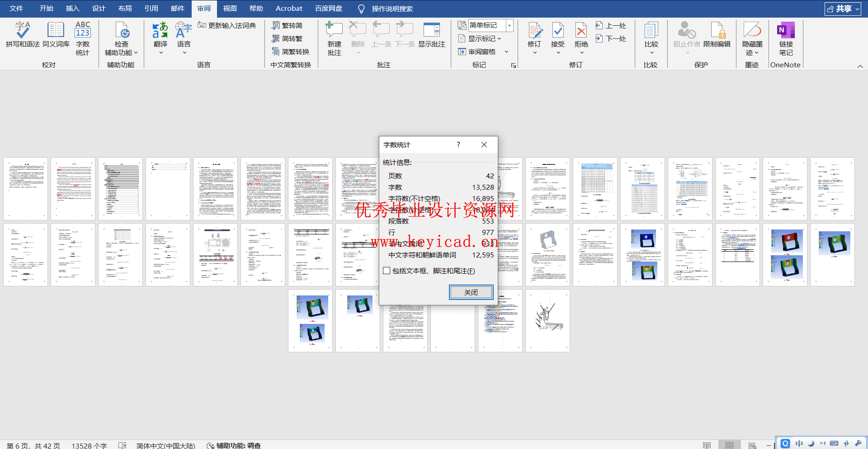Switch to the 引用 tab
The image size is (868, 449).
click(x=151, y=9)
